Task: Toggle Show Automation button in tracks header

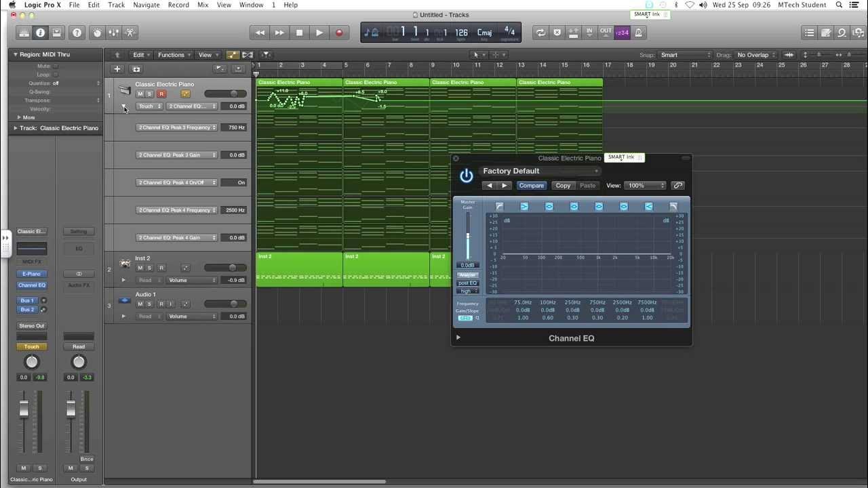Action: point(233,55)
